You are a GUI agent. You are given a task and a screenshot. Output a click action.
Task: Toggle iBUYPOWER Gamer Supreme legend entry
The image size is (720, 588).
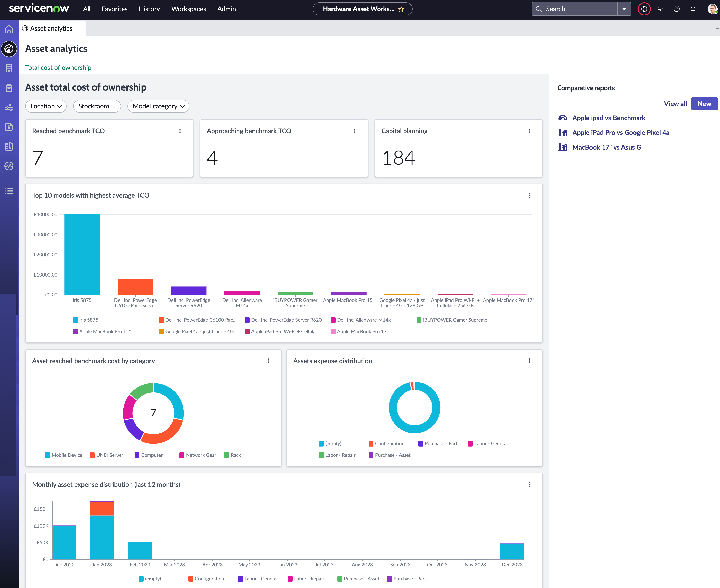point(452,320)
